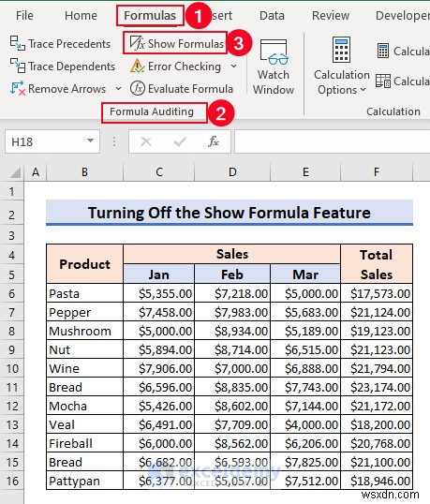Image resolution: width=430 pixels, height=504 pixels.
Task: Switch to the Data tab
Action: (x=272, y=15)
